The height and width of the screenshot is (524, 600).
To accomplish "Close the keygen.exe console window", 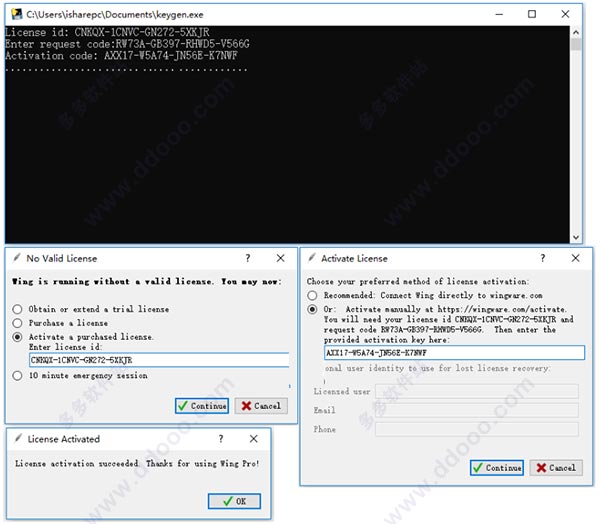I will click(565, 14).
